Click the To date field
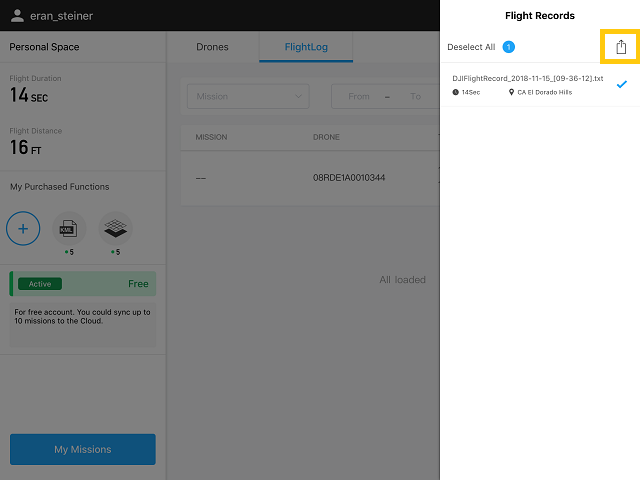This screenshot has height=480, width=640. pyautogui.click(x=416, y=96)
